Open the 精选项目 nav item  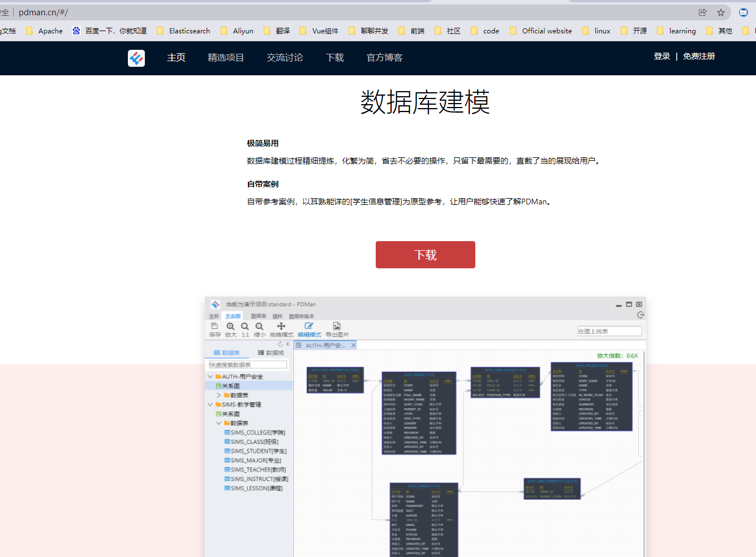click(x=226, y=58)
